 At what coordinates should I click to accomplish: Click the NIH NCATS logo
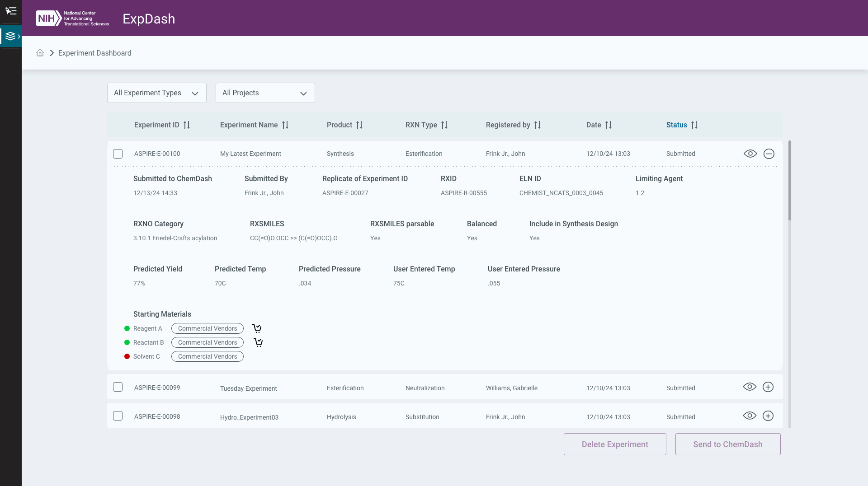click(72, 19)
